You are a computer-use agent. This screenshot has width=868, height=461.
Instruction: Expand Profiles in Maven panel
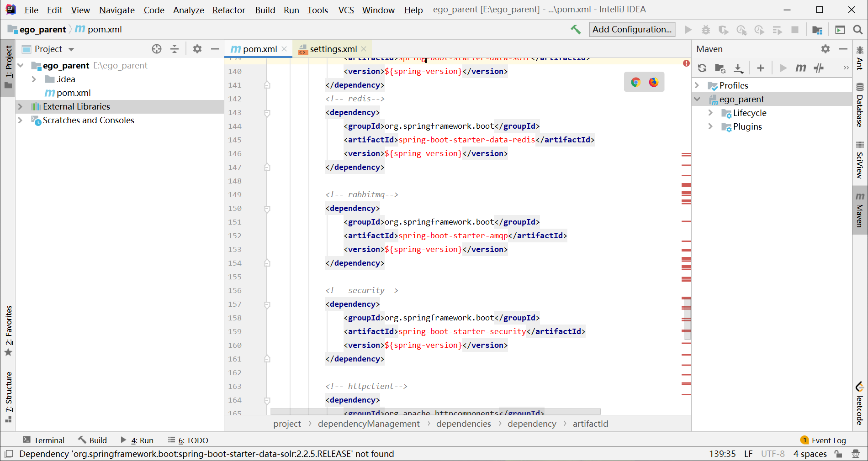[697, 85]
